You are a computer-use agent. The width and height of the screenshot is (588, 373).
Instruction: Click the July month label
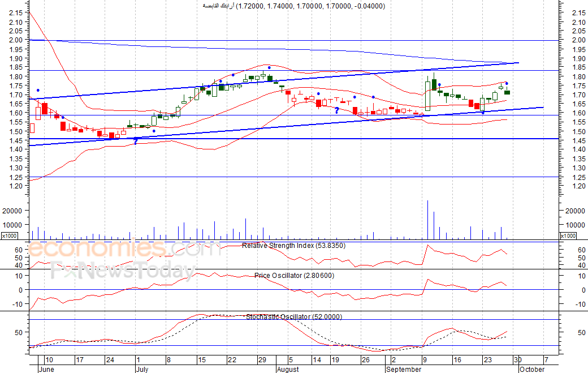142,369
